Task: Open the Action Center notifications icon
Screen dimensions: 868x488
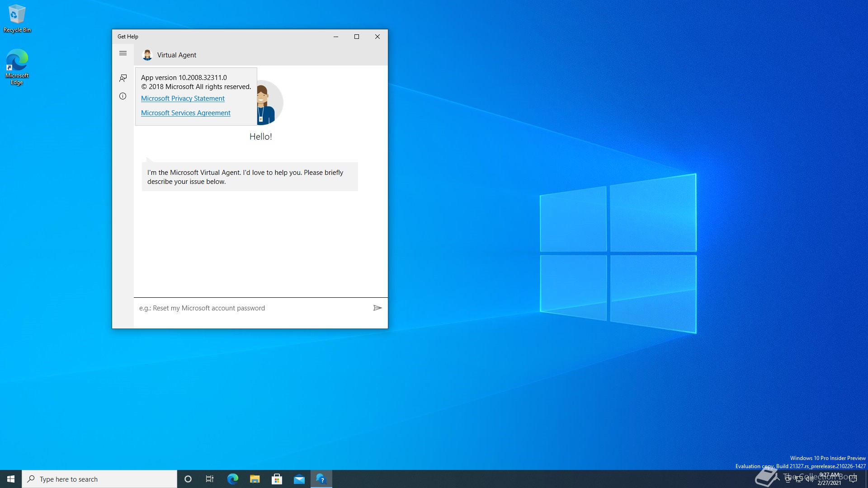Action: [x=854, y=479]
